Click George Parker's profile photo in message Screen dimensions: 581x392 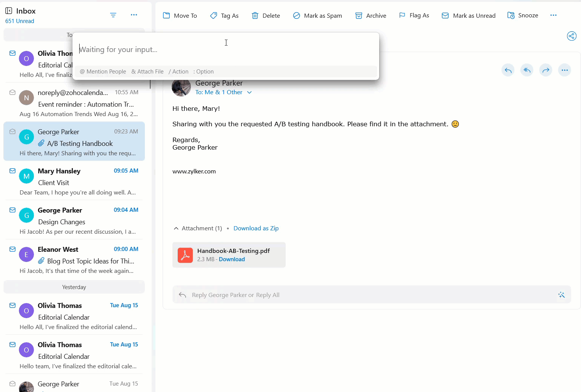[x=181, y=87]
